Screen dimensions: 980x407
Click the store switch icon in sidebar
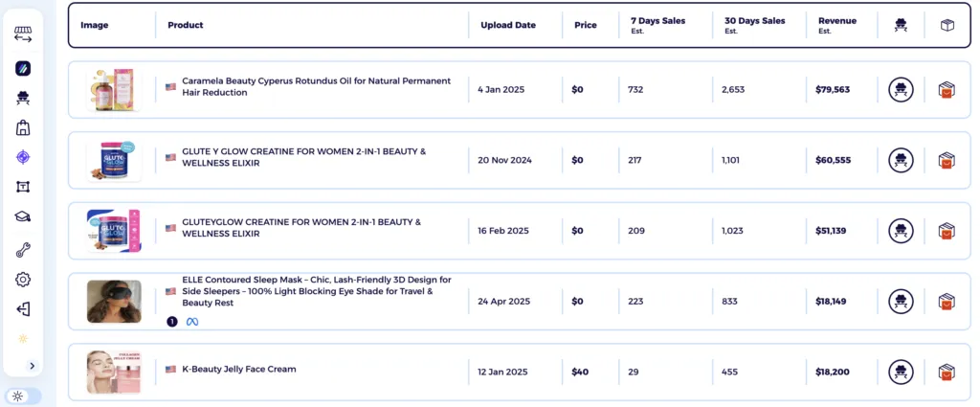(x=23, y=35)
